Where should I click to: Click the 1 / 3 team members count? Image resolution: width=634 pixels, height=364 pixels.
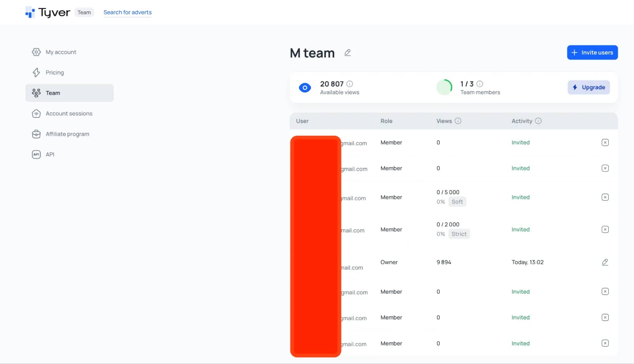[x=467, y=84]
